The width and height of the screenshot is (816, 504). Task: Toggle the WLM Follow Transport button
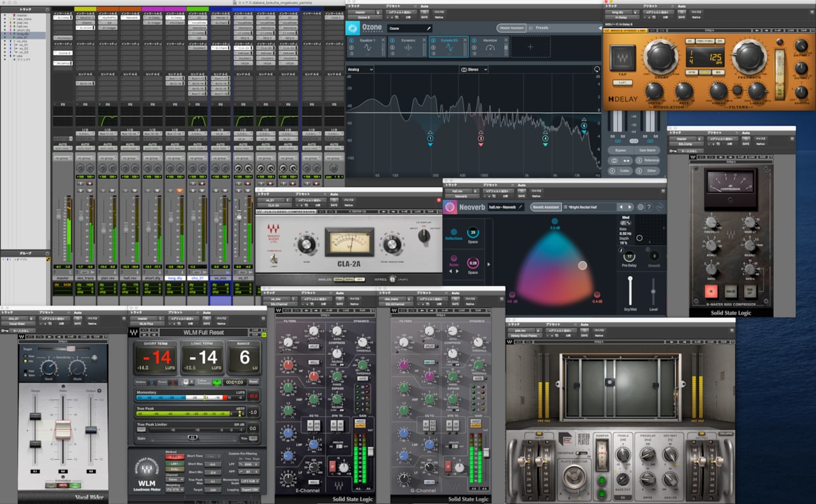[x=217, y=382]
